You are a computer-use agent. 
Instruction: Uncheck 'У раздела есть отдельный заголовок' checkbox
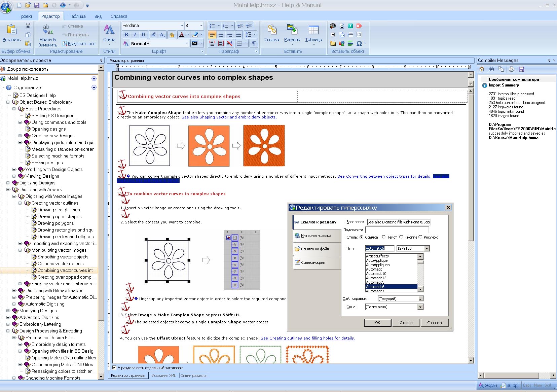click(114, 368)
